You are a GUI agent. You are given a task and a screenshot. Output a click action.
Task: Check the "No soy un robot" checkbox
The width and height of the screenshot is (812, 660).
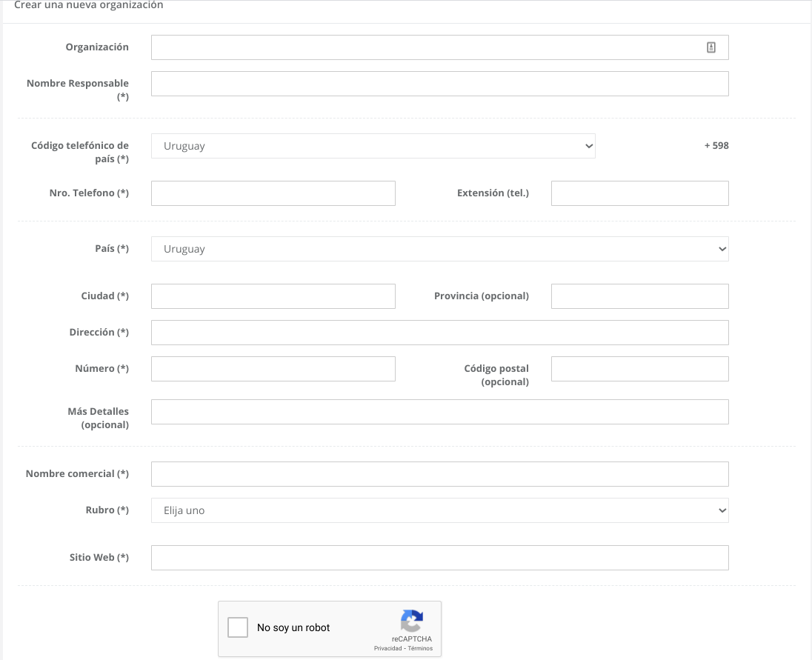[x=238, y=627]
